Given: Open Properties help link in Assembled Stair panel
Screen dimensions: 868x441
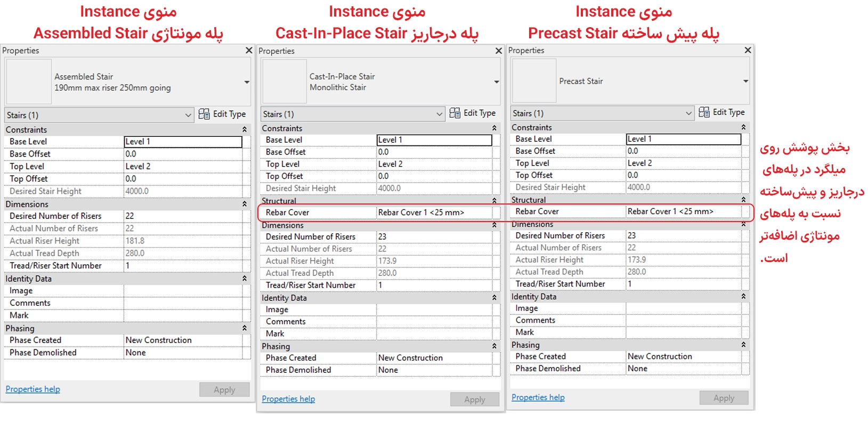Looking at the screenshot, I should pos(33,389).
